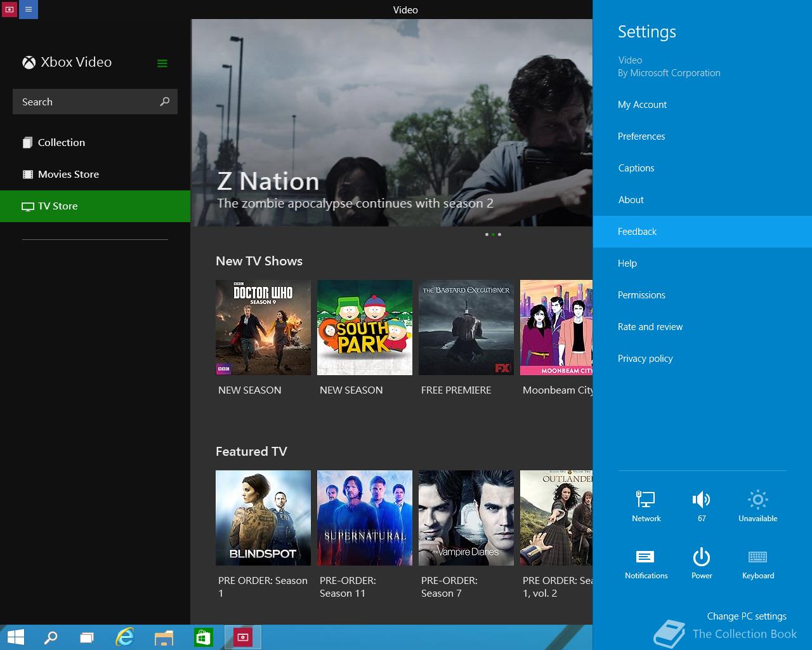Viewport: 812px width, 650px height.
Task: Click the Featured TV heading
Action: point(251,451)
